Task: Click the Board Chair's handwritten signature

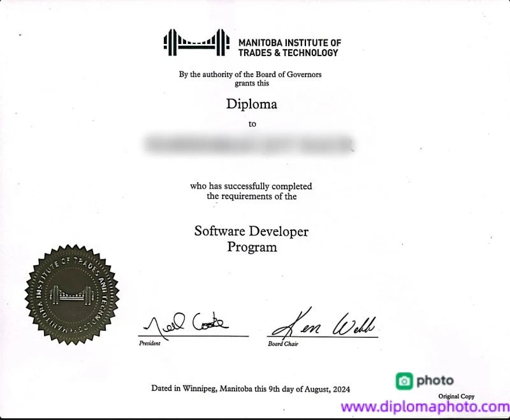Action: [x=323, y=324]
